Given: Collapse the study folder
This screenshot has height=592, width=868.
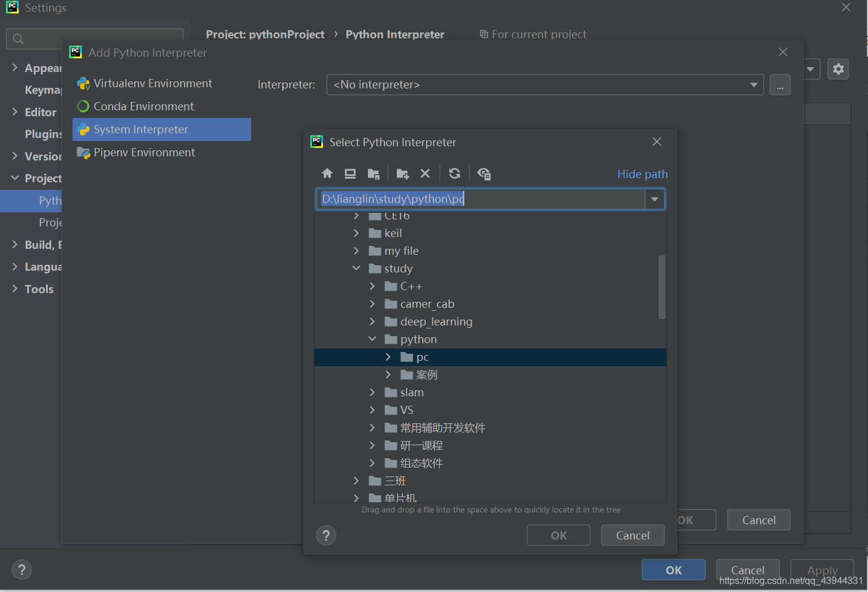Looking at the screenshot, I should 356,268.
